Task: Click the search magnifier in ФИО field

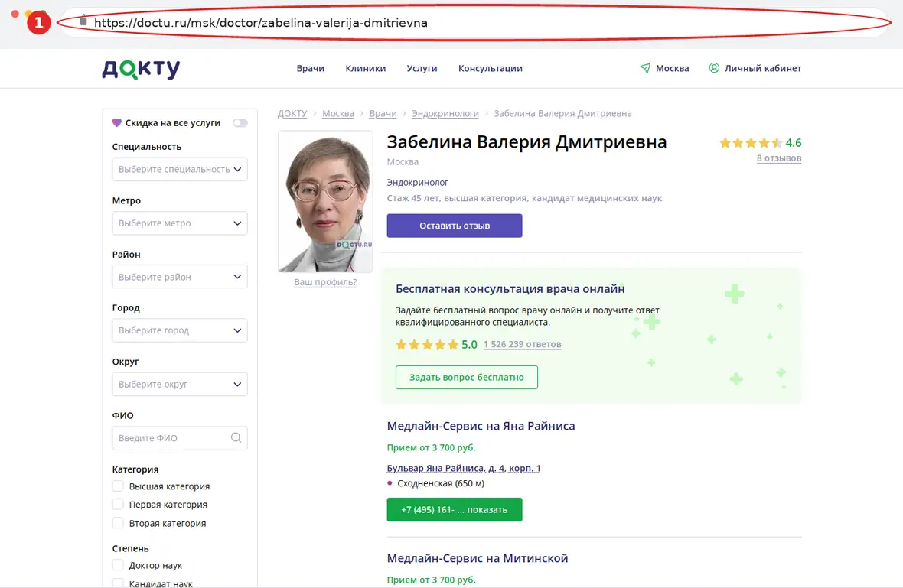Action: pos(236,438)
